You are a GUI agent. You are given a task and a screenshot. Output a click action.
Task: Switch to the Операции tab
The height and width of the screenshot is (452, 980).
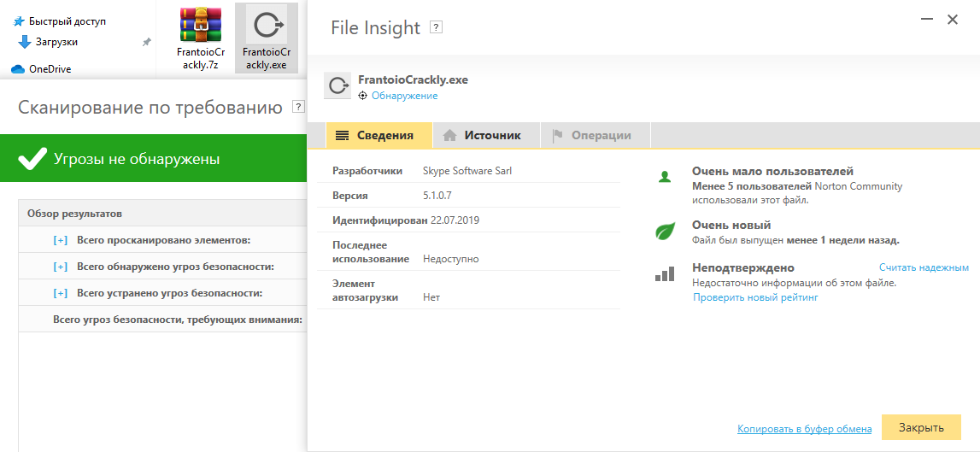(595, 136)
